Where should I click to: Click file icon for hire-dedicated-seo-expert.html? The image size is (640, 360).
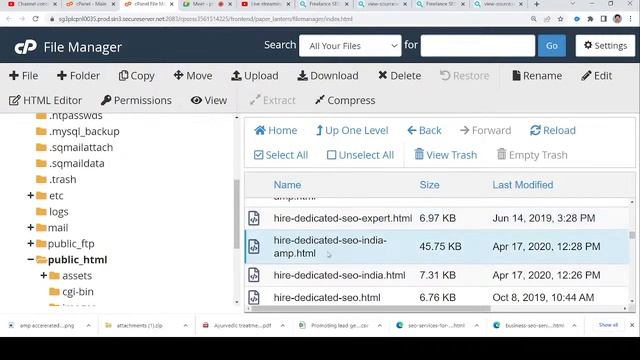pyautogui.click(x=254, y=218)
